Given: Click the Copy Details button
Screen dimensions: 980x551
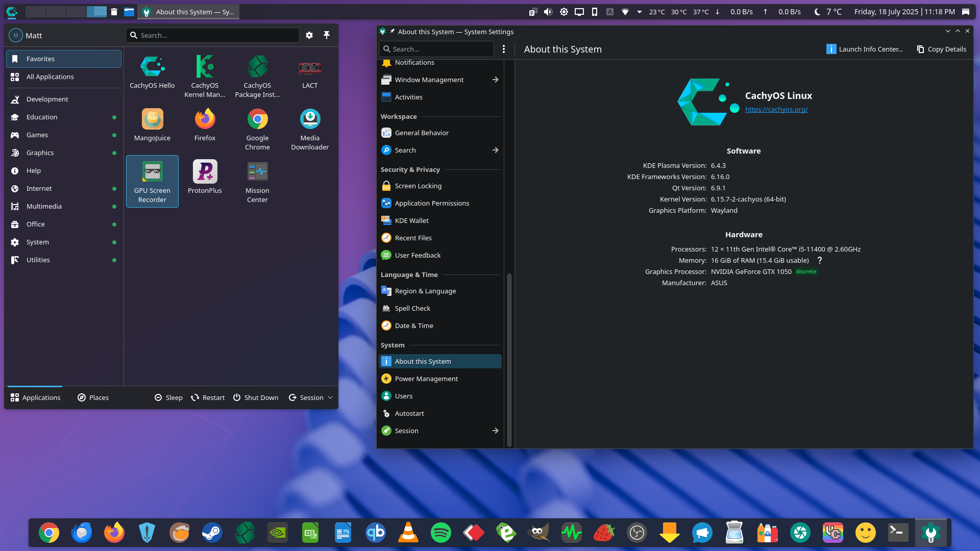Looking at the screenshot, I should [942, 49].
